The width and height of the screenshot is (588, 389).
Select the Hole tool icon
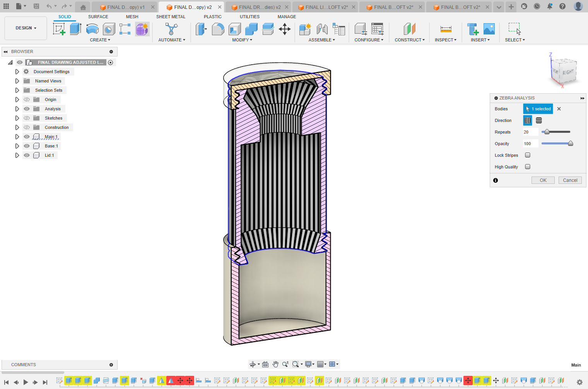point(109,29)
